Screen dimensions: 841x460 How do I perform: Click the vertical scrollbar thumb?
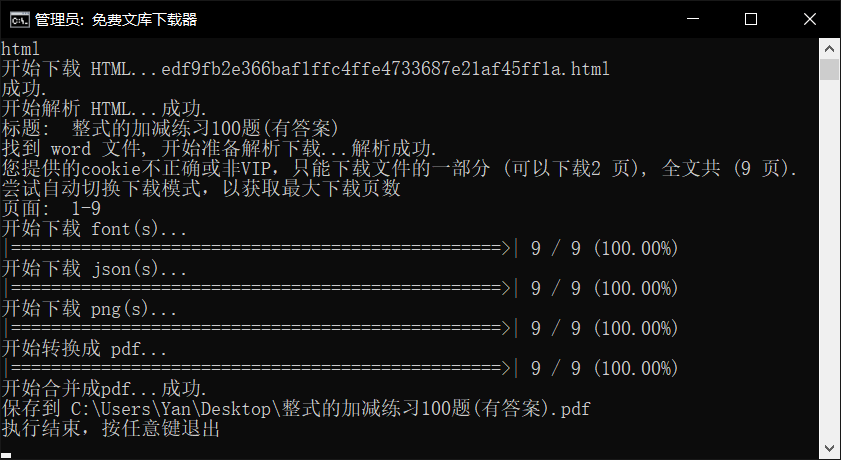point(829,70)
